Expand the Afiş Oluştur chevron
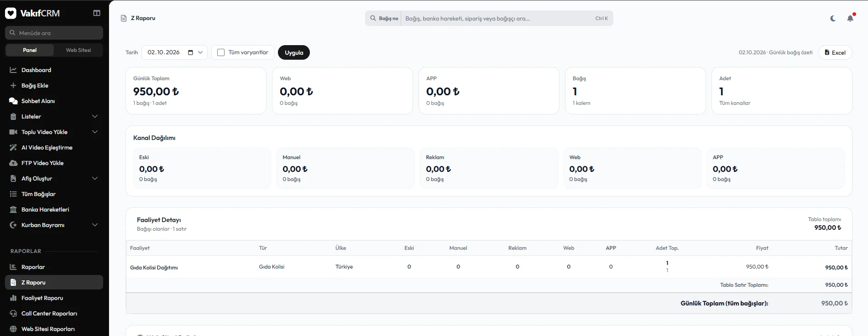The width and height of the screenshot is (868, 336). pos(95,178)
